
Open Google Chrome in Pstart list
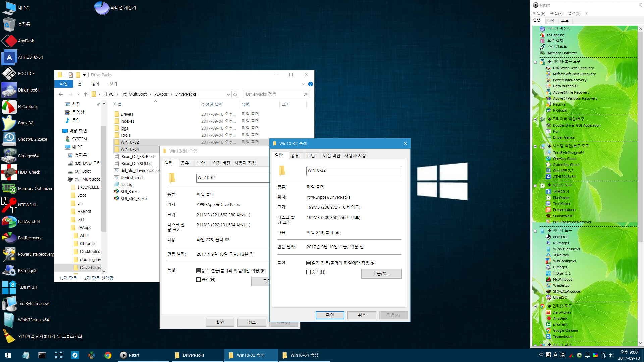(565, 330)
